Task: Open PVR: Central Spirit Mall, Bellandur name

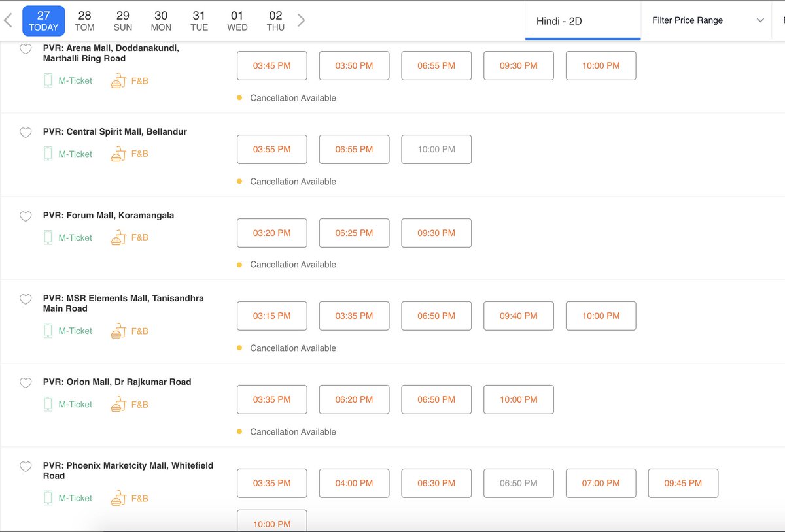Action: tap(115, 131)
